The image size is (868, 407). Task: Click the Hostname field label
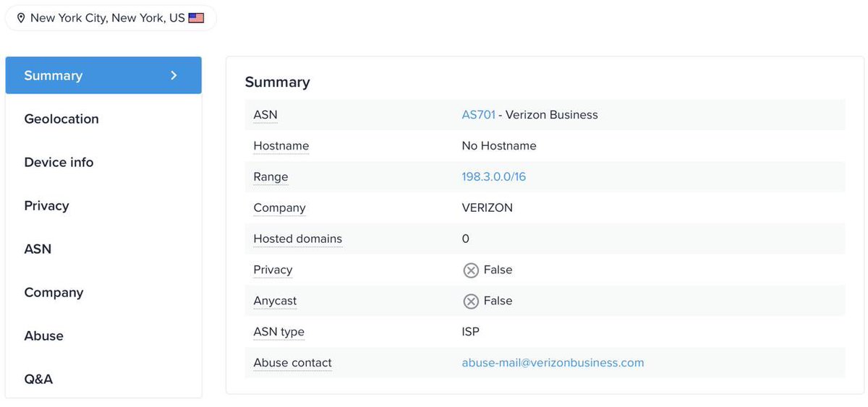point(281,145)
